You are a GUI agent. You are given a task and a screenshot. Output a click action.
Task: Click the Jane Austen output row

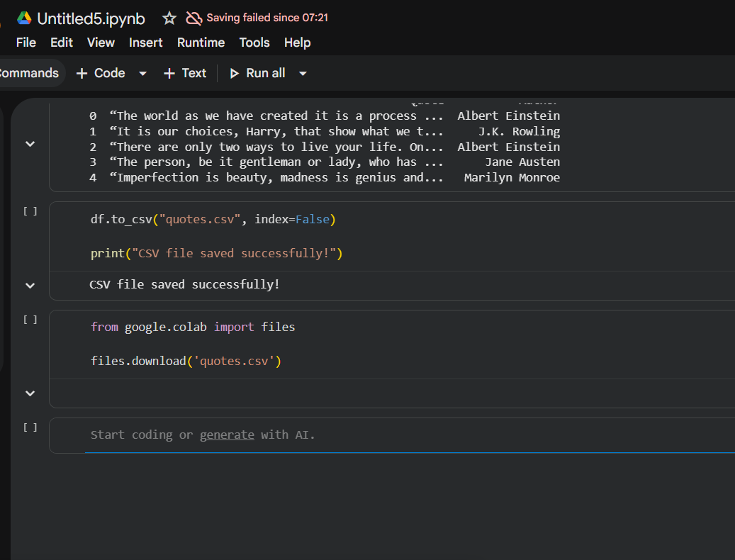coord(325,162)
